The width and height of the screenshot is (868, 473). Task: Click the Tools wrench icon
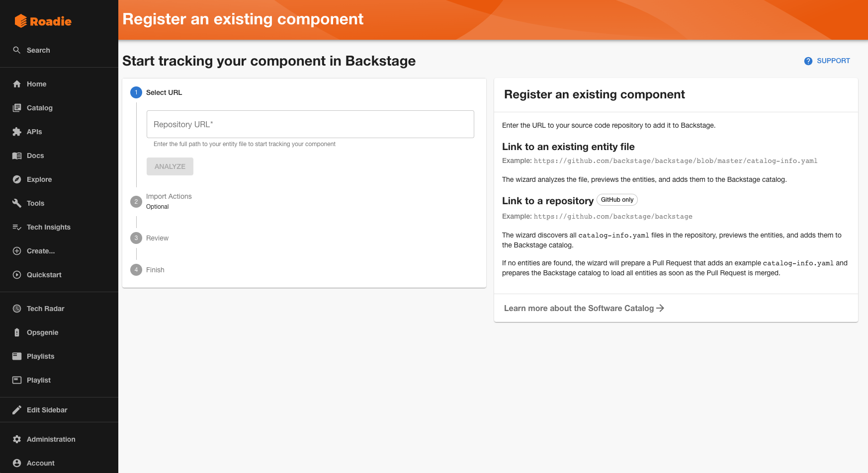click(x=17, y=203)
